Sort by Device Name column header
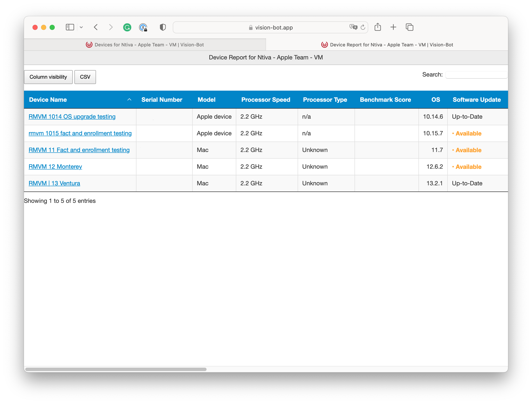This screenshot has width=532, height=404. 80,100
